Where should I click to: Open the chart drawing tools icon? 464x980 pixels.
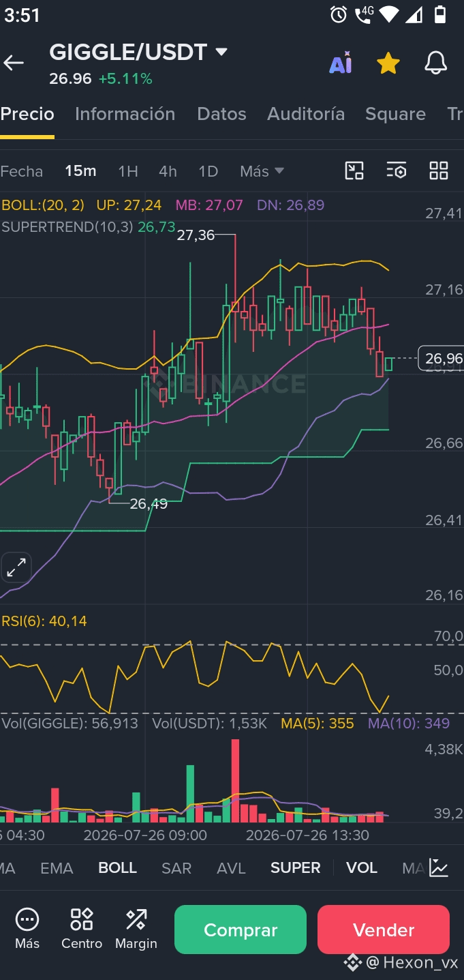tap(354, 170)
